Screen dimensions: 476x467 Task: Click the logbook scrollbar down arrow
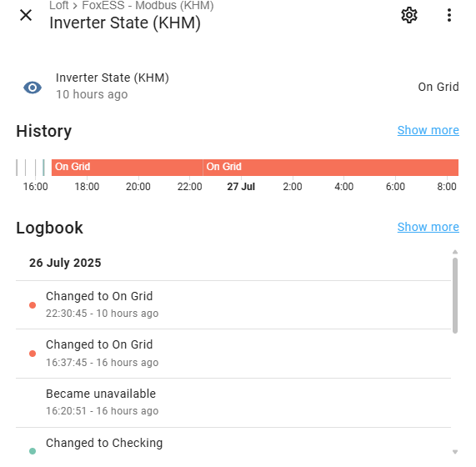pyautogui.click(x=455, y=452)
